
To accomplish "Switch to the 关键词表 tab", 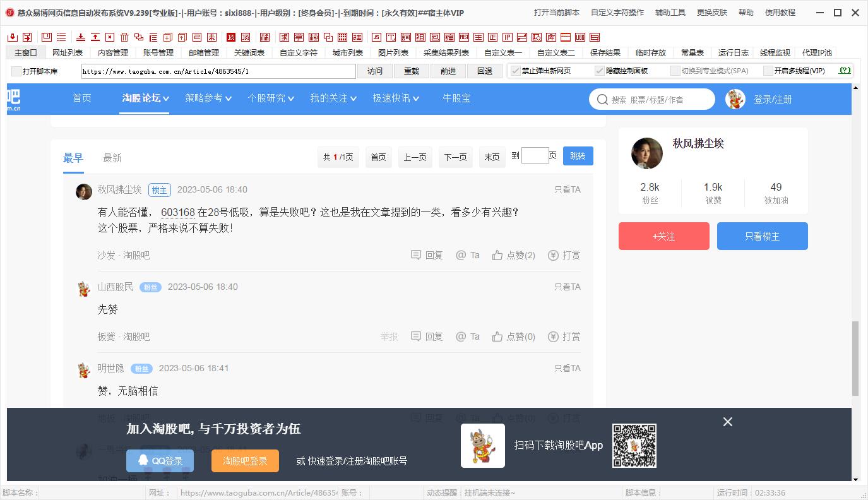I will (x=249, y=53).
